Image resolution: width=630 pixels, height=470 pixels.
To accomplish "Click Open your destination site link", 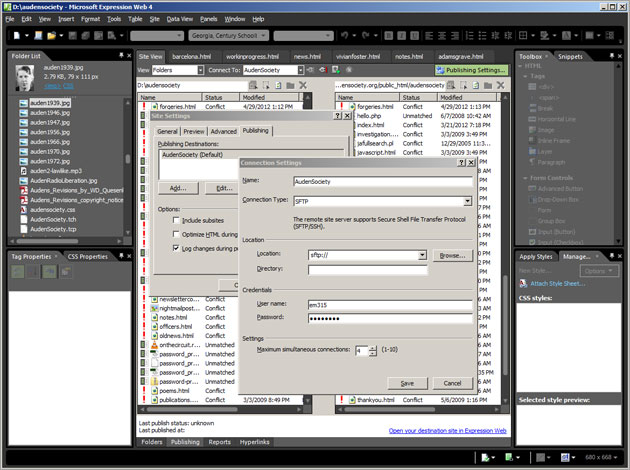I will pos(448,431).
